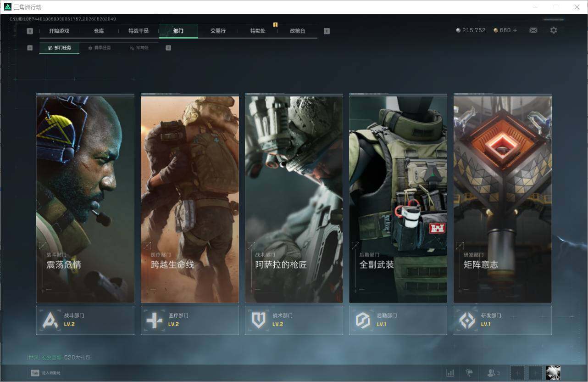Open the 全副武装 logistics mission card
This screenshot has height=382, width=588.
(x=398, y=198)
